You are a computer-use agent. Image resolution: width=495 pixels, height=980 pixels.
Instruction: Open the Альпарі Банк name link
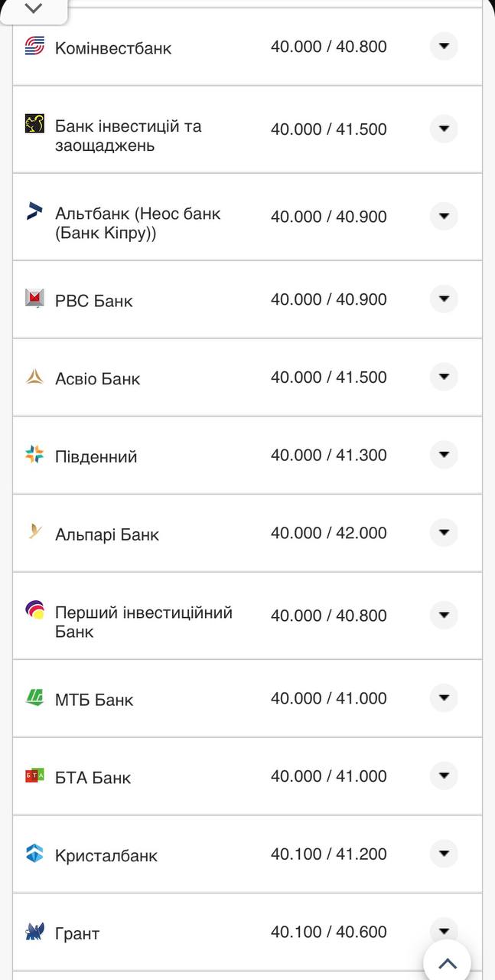coord(107,534)
